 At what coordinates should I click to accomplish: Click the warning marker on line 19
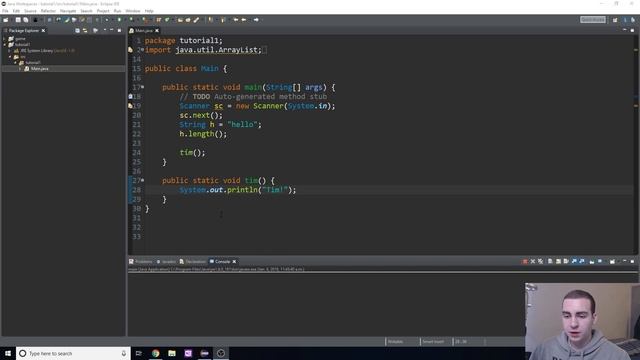pos(130,105)
